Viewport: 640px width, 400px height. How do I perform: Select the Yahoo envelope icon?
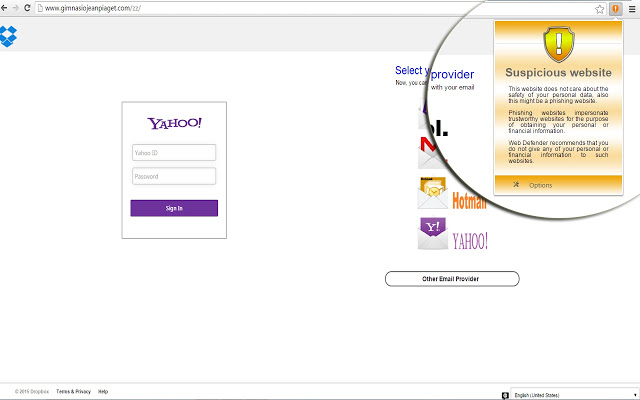pyautogui.click(x=433, y=233)
